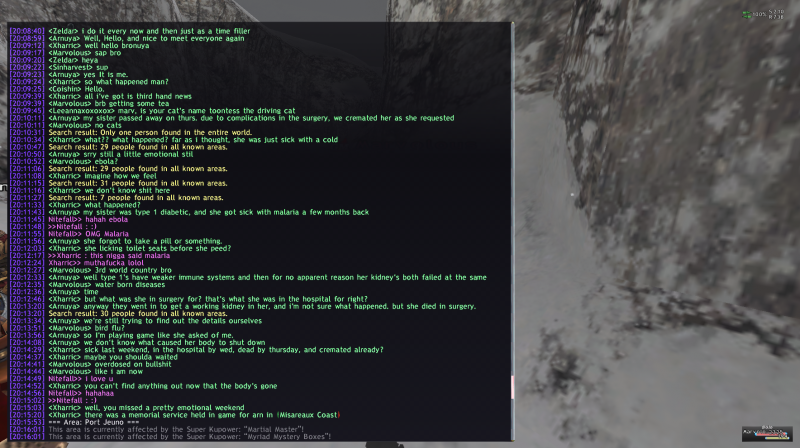The height and width of the screenshot is (448, 800).
Task: Click the 100% connection percentage indicator
Action: [x=759, y=14]
